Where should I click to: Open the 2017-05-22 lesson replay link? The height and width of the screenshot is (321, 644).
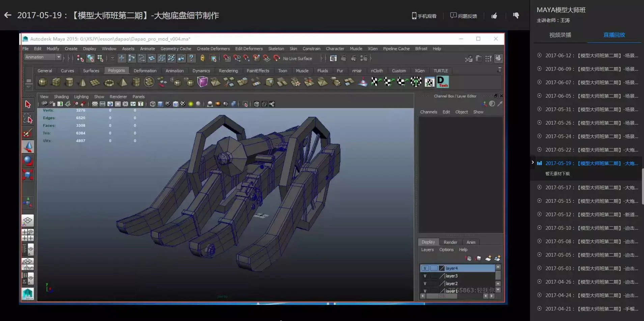pos(591,150)
